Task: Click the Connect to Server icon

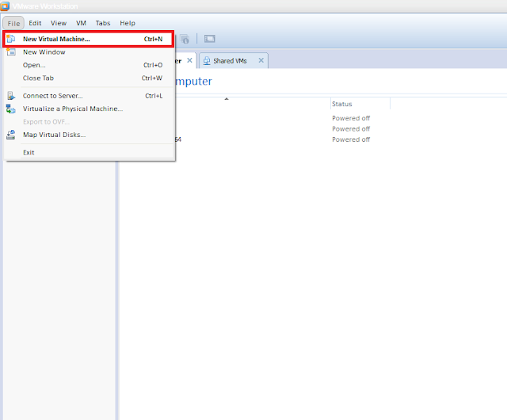Action: 11,96
